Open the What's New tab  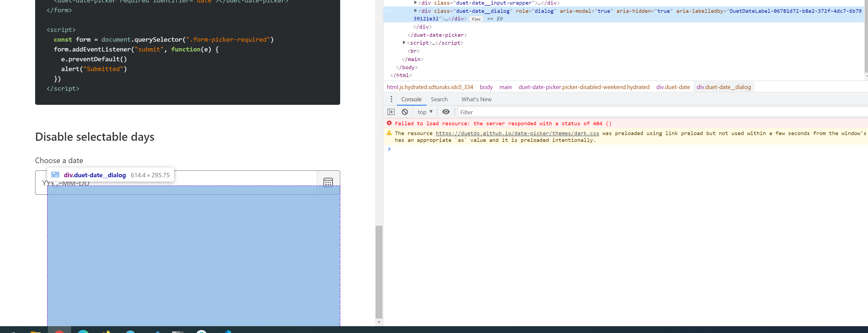tap(476, 99)
